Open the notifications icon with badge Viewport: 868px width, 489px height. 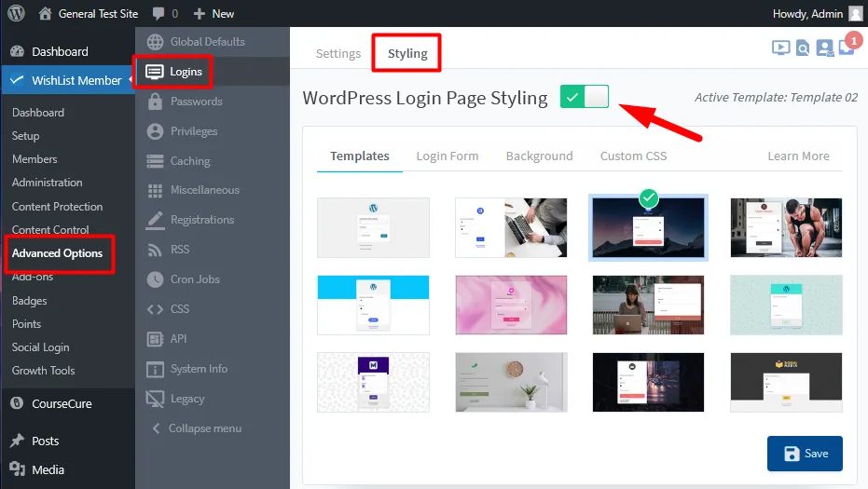point(847,46)
